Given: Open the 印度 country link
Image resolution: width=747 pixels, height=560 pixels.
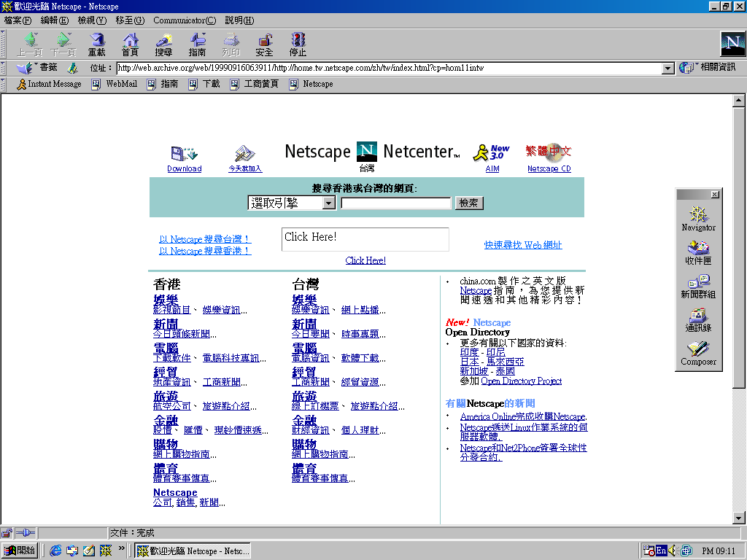Looking at the screenshot, I should click(x=469, y=352).
